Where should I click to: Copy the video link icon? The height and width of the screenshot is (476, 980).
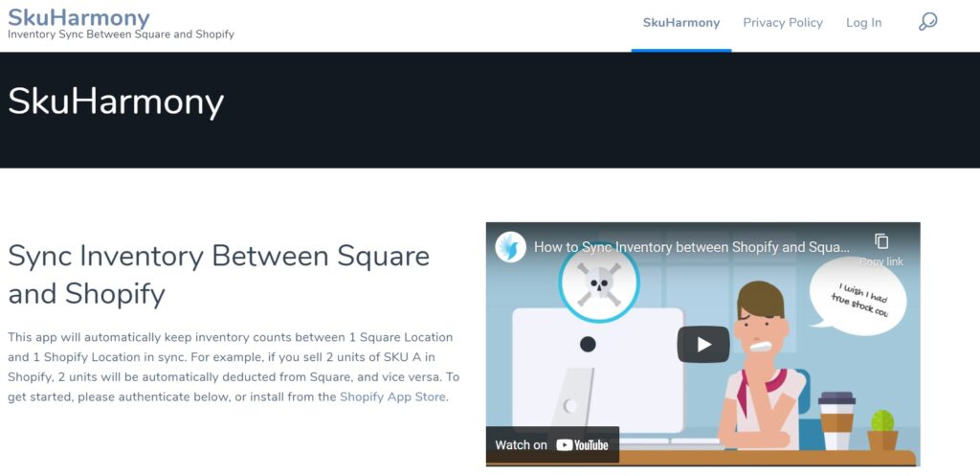point(881,241)
